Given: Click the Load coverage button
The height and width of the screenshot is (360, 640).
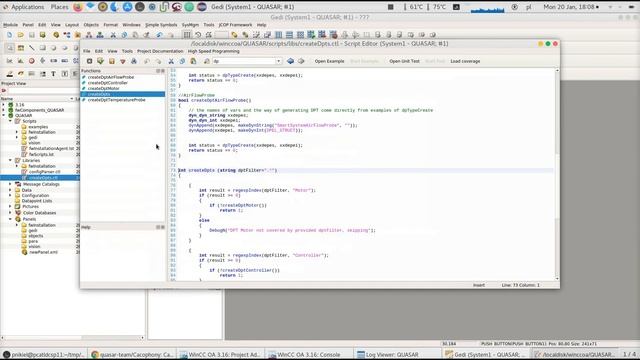Looking at the screenshot, I should point(465,61).
